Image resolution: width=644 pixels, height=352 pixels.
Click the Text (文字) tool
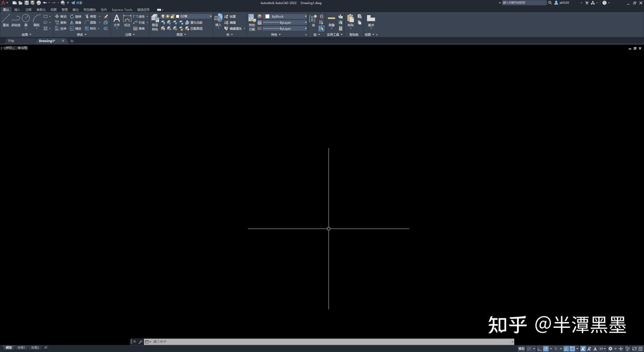tap(116, 20)
